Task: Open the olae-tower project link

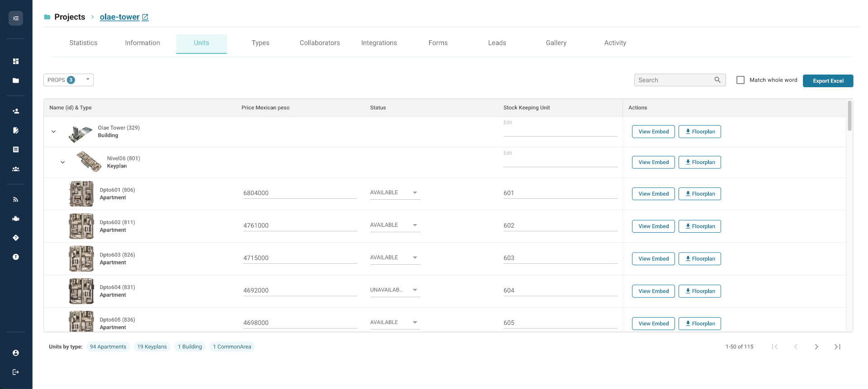Action: 119,17
